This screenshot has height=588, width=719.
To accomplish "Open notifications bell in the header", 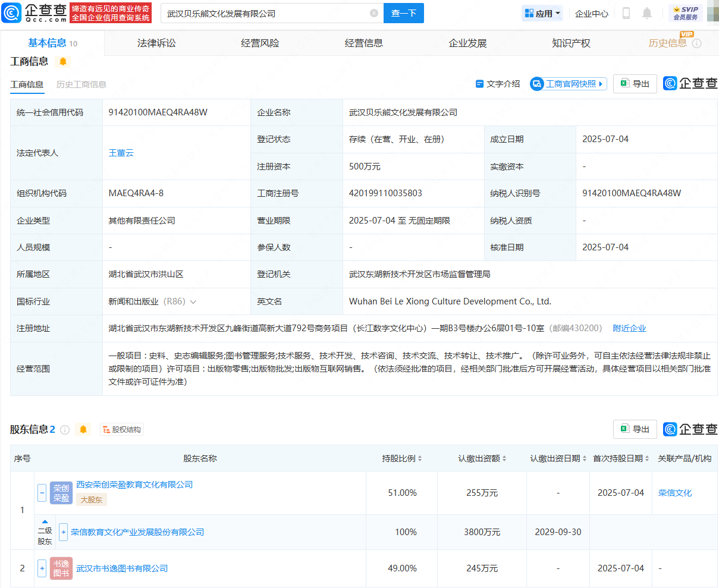I will pos(647,13).
